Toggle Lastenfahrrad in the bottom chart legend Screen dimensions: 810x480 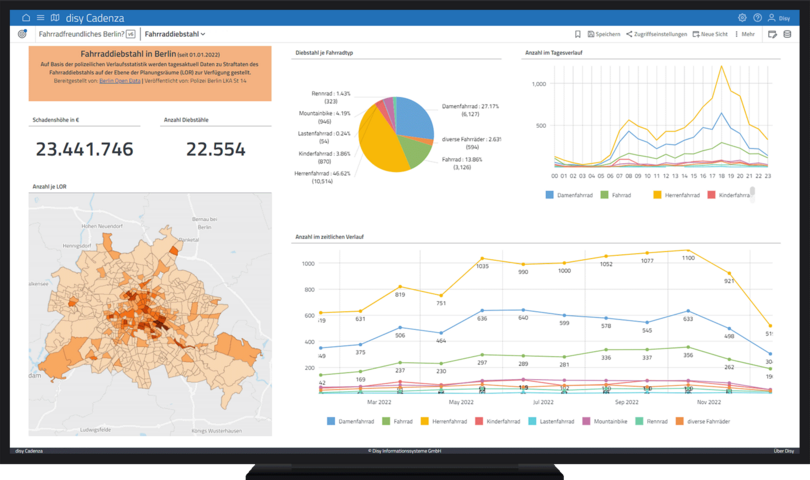click(551, 421)
